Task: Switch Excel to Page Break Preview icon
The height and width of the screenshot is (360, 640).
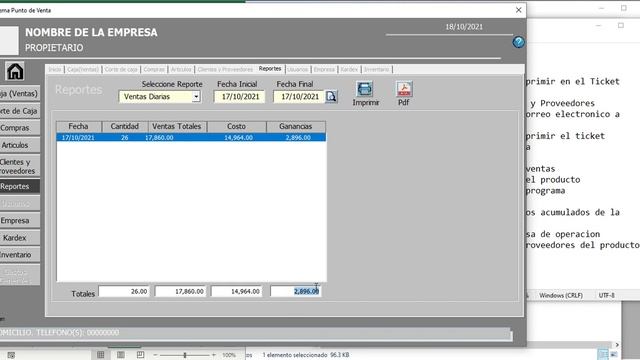Action: click(140, 355)
